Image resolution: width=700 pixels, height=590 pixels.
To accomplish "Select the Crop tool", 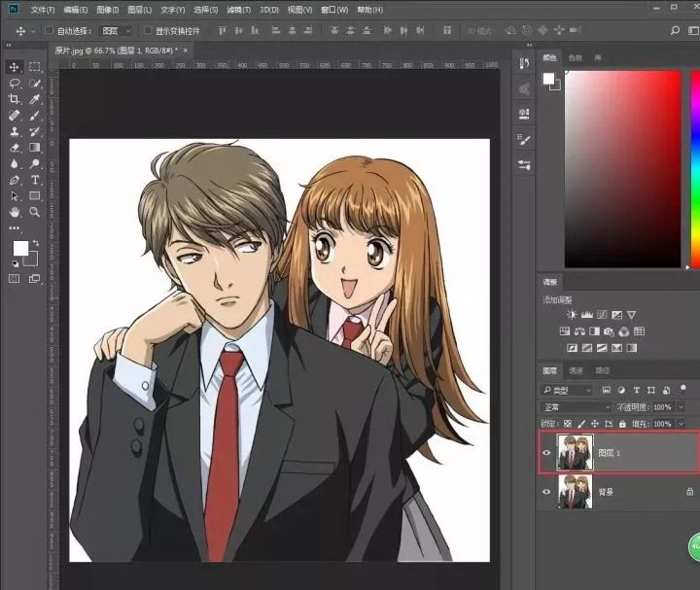I will tap(15, 99).
